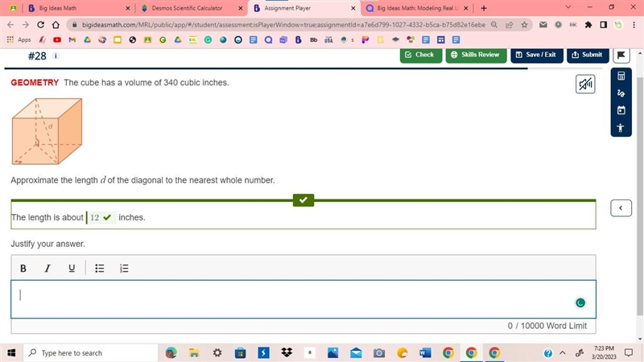Click Save / Exit
644x362 pixels.
click(536, 56)
